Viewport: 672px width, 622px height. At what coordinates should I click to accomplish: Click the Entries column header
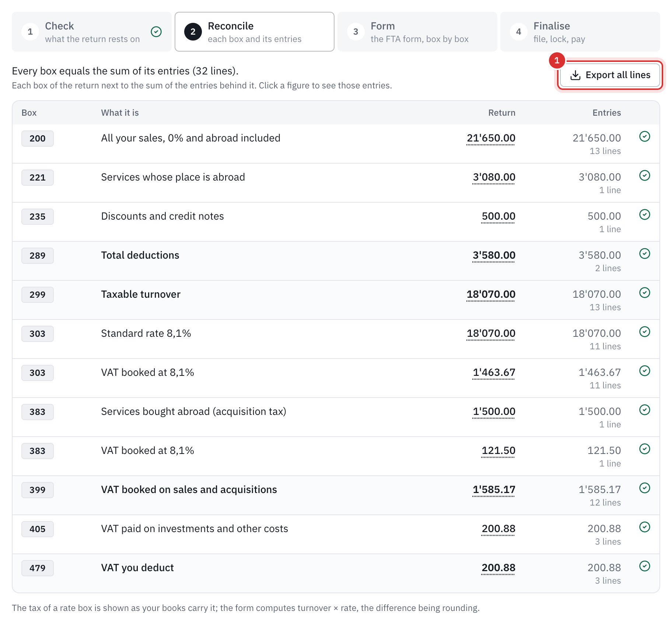[607, 113]
